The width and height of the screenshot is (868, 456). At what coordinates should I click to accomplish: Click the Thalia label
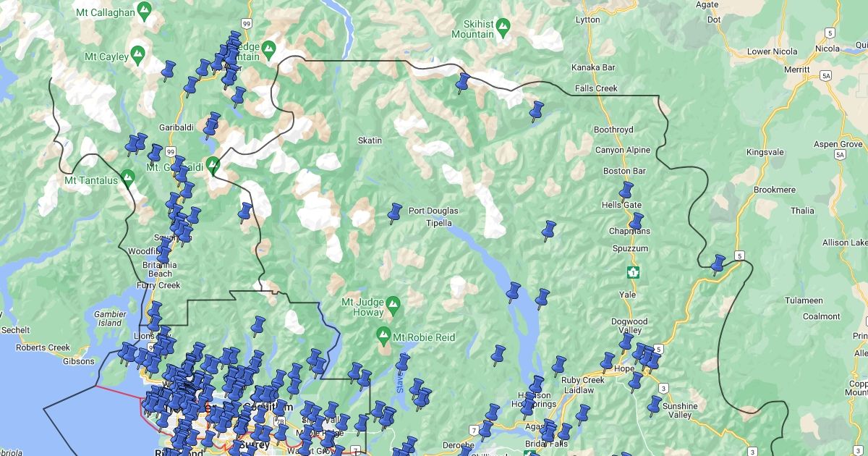click(x=802, y=211)
